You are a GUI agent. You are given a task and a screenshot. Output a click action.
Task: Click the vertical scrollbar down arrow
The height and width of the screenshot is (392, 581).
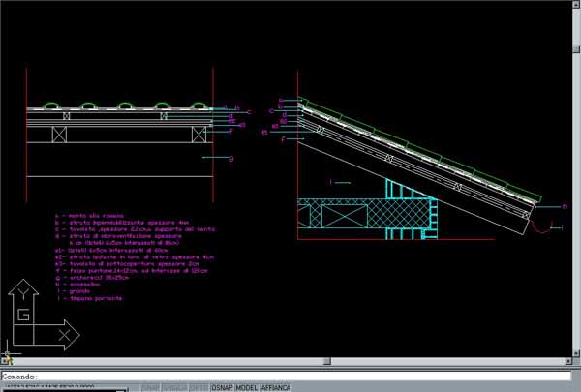(576, 351)
